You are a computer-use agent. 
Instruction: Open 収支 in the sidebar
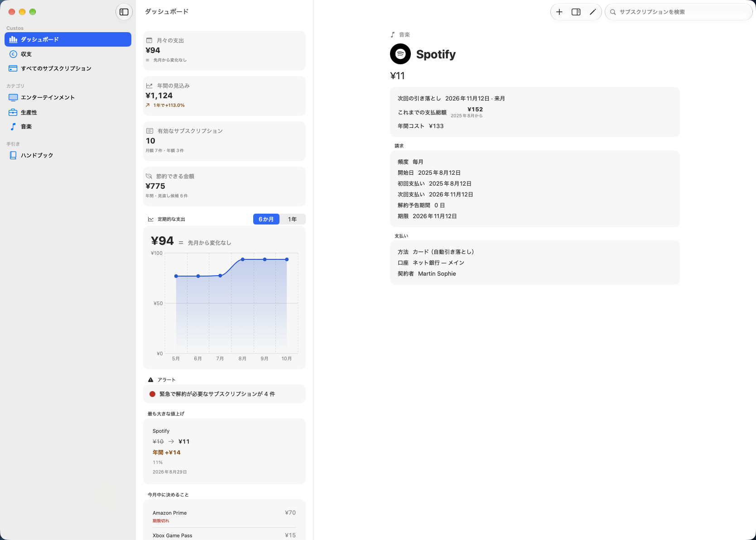pyautogui.click(x=68, y=54)
